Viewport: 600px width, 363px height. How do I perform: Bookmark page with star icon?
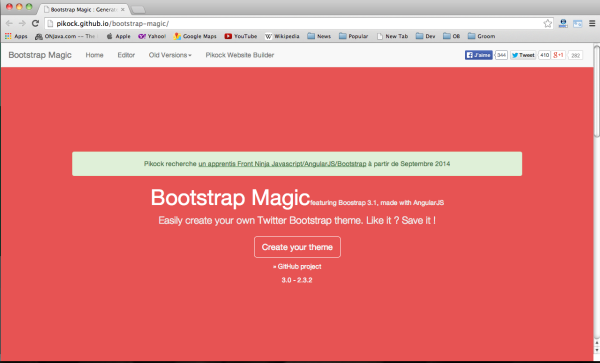(x=548, y=23)
